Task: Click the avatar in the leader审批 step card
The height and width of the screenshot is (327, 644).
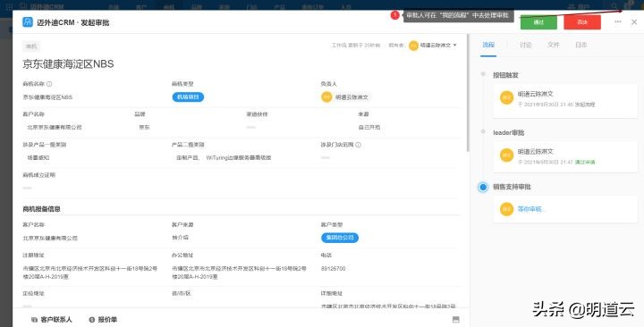Action: pyautogui.click(x=506, y=155)
